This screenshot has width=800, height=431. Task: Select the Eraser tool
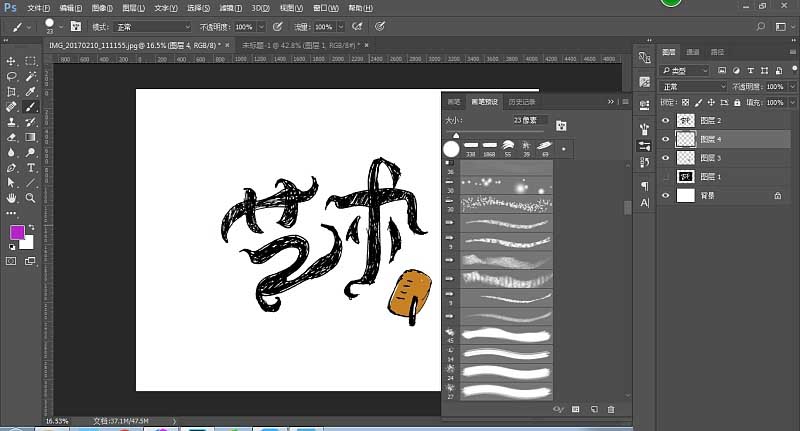[x=11, y=137]
